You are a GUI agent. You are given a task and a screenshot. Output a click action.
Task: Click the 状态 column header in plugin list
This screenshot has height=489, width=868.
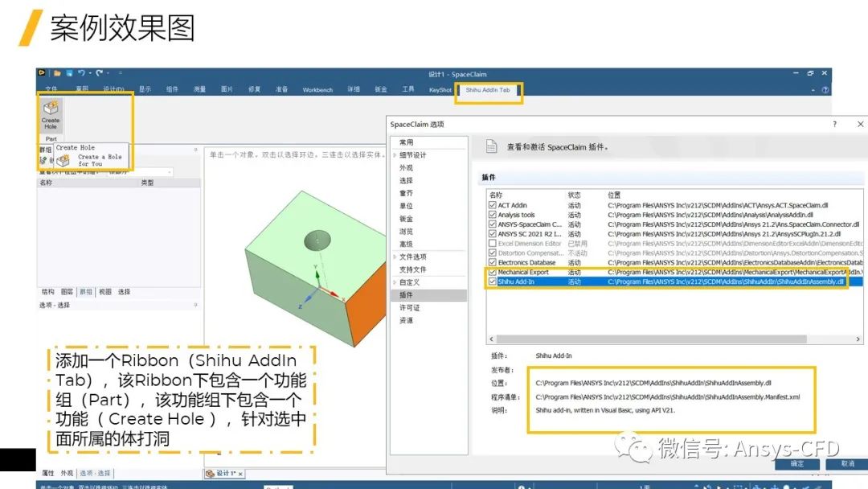[x=574, y=195]
